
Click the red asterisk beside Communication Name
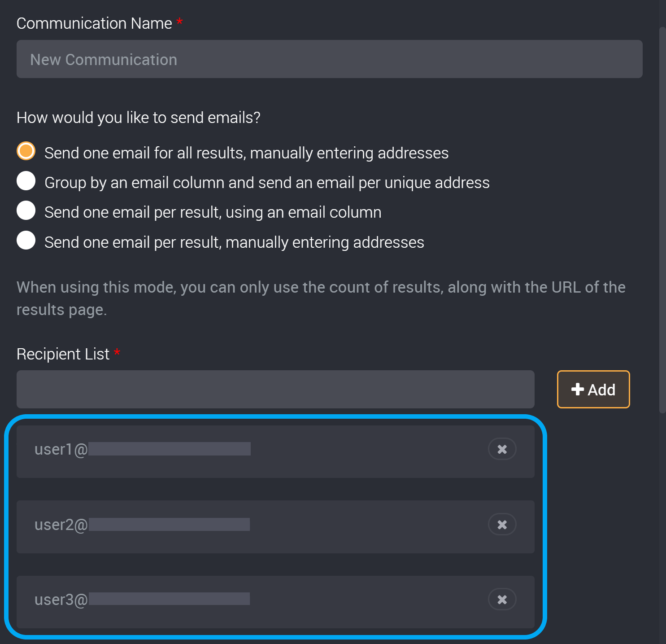click(179, 22)
